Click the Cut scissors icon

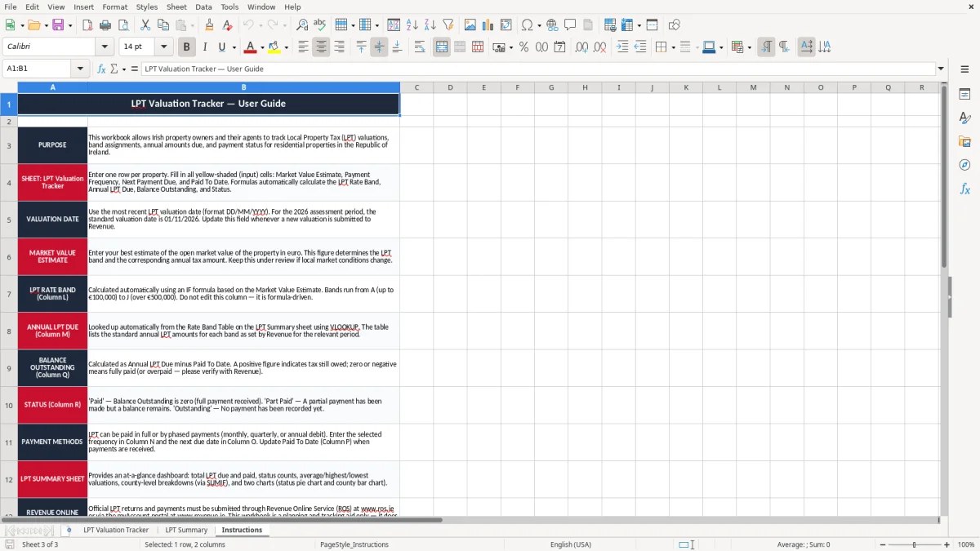[145, 25]
